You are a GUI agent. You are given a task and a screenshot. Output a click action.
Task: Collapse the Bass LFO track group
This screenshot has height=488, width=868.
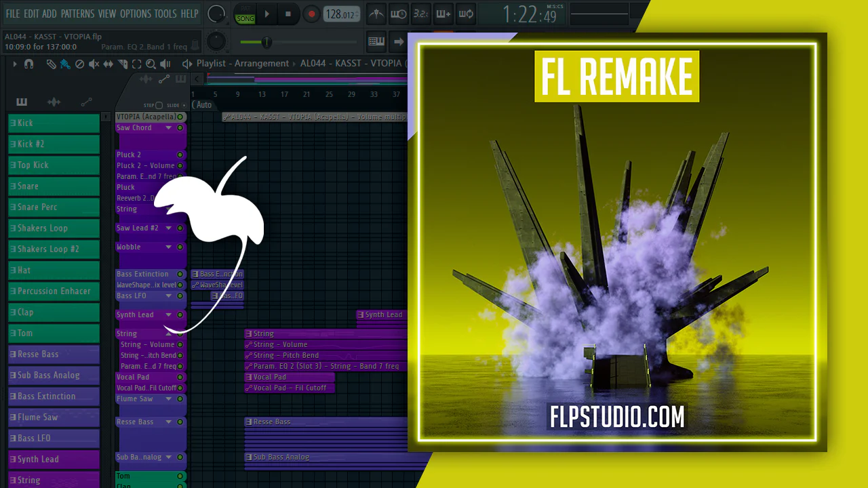(169, 296)
